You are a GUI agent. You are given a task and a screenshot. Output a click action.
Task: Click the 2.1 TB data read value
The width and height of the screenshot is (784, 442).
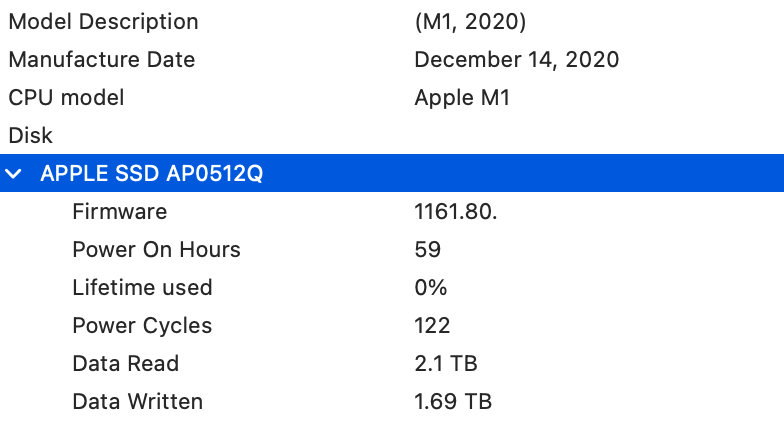(447, 364)
